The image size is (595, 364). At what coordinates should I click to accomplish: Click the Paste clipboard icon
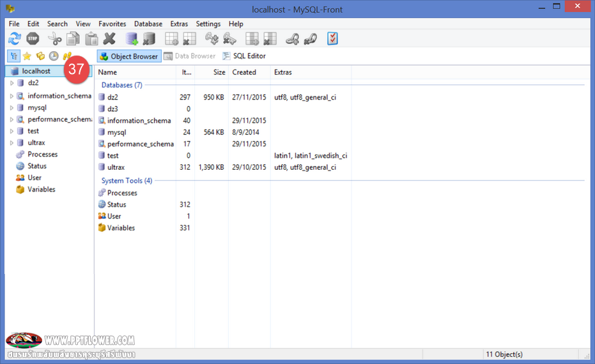pyautogui.click(x=91, y=39)
